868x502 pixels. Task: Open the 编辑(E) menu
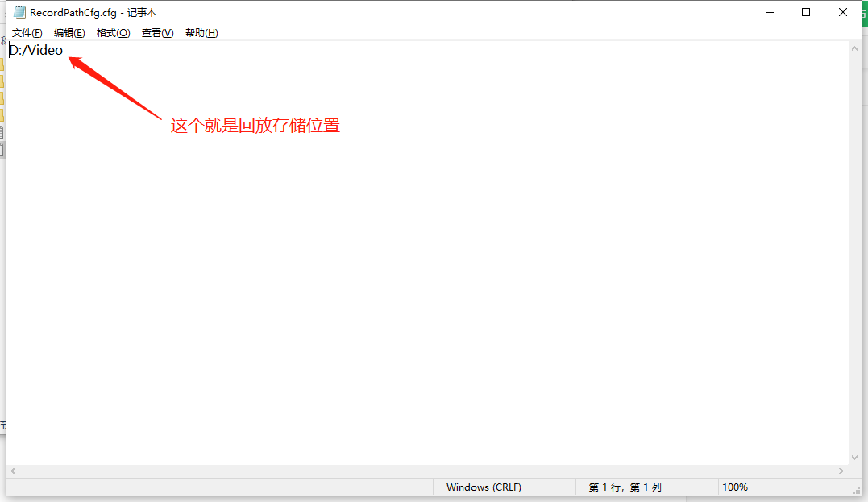[x=69, y=33]
